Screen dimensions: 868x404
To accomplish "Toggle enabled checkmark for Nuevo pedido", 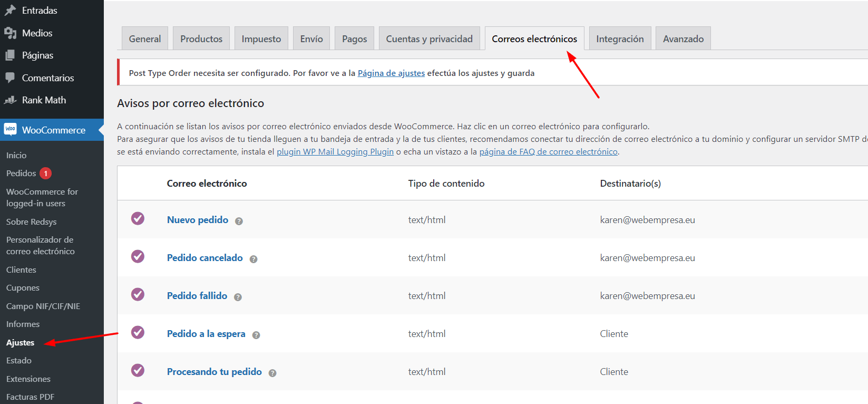I will tap(138, 218).
